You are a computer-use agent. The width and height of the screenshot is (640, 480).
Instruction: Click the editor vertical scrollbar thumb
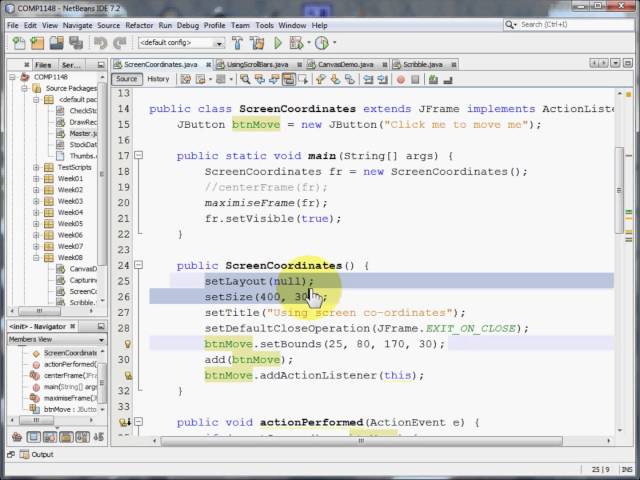pos(619,190)
